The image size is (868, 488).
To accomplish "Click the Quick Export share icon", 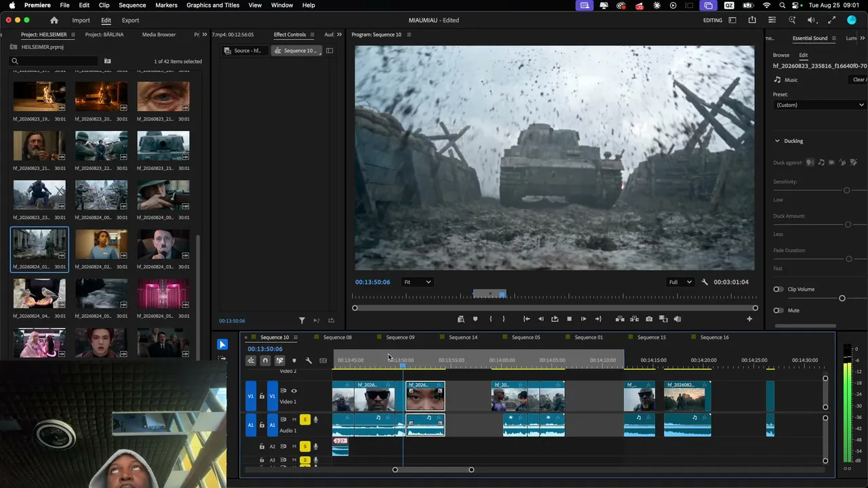I will point(752,20).
